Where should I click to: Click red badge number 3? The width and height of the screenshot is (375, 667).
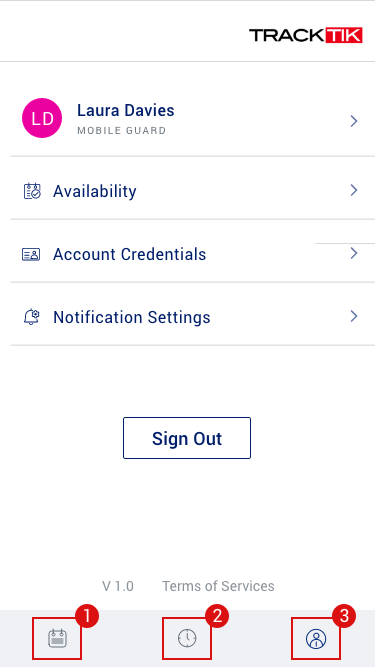click(x=344, y=617)
